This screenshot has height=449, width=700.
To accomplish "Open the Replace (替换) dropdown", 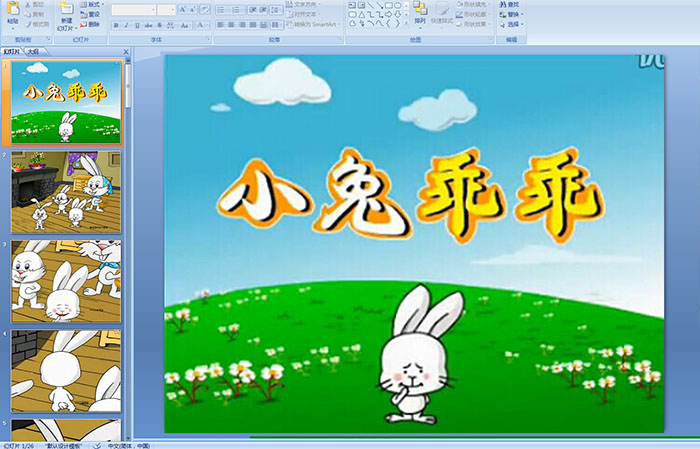I will pyautogui.click(x=511, y=14).
